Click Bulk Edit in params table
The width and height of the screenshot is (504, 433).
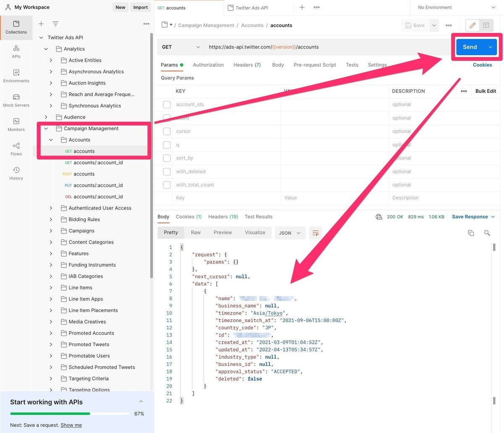486,91
